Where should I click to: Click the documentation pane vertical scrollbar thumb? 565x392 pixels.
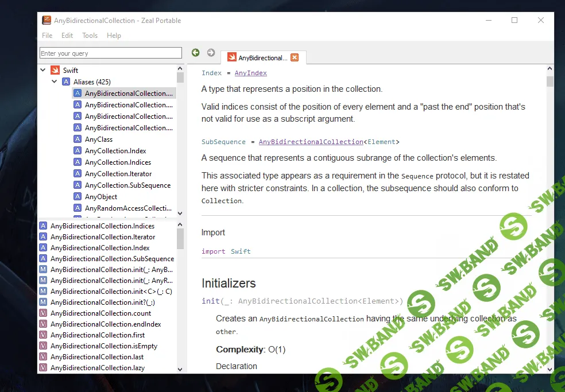549,81
